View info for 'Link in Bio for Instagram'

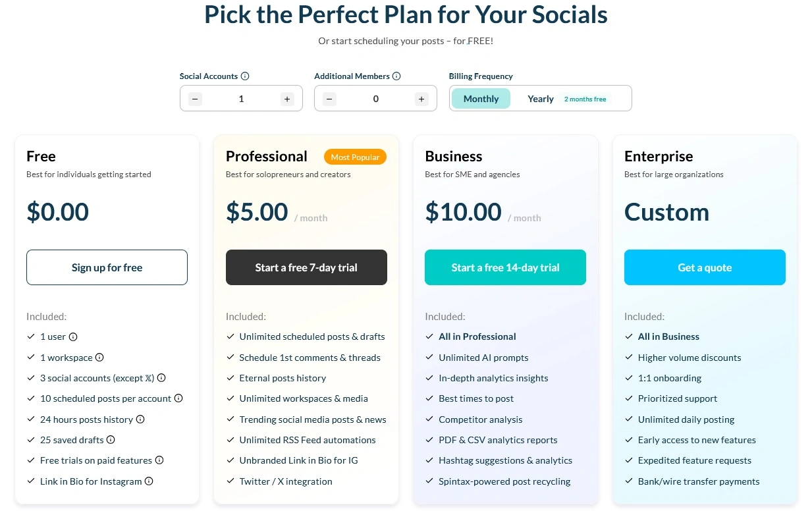point(149,481)
